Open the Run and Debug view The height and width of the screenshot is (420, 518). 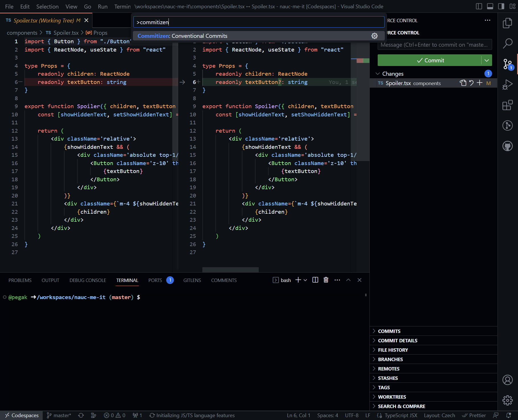[507, 85]
